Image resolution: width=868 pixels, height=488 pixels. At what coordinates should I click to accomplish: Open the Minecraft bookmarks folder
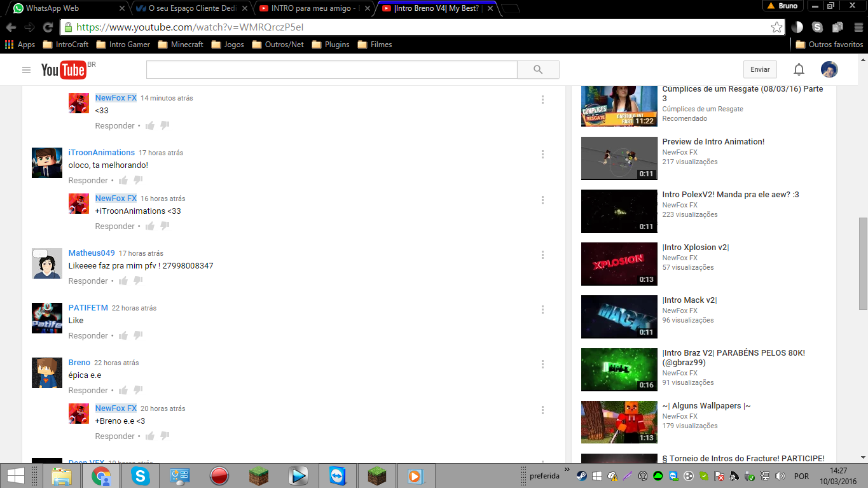pyautogui.click(x=181, y=45)
